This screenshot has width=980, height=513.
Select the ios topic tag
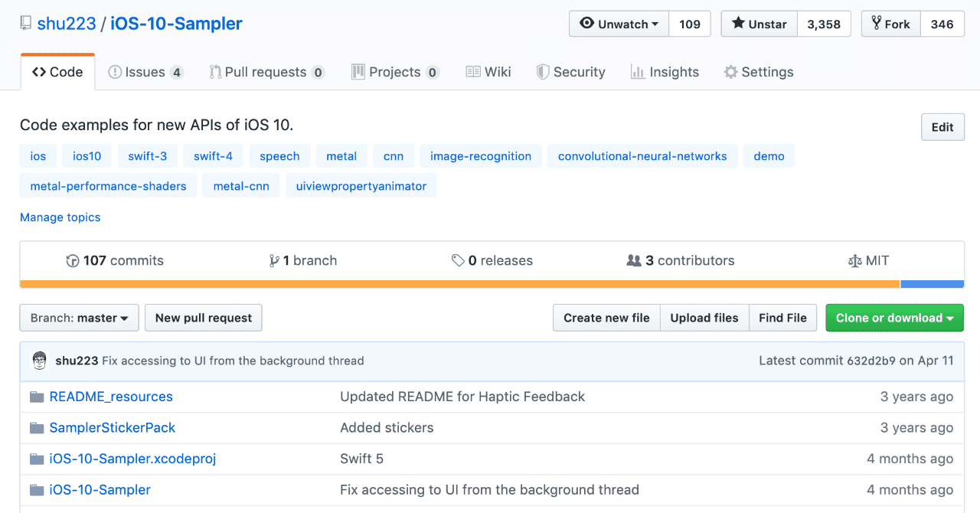click(38, 156)
